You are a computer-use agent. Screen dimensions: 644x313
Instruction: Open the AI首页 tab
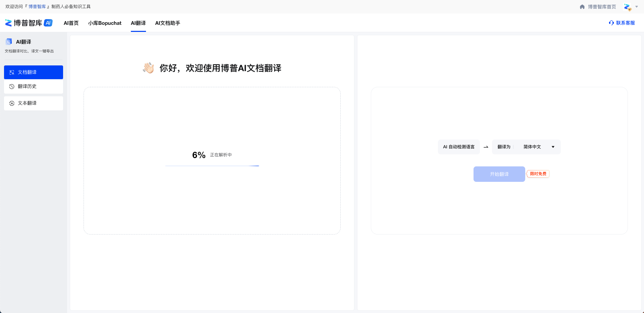coord(71,23)
